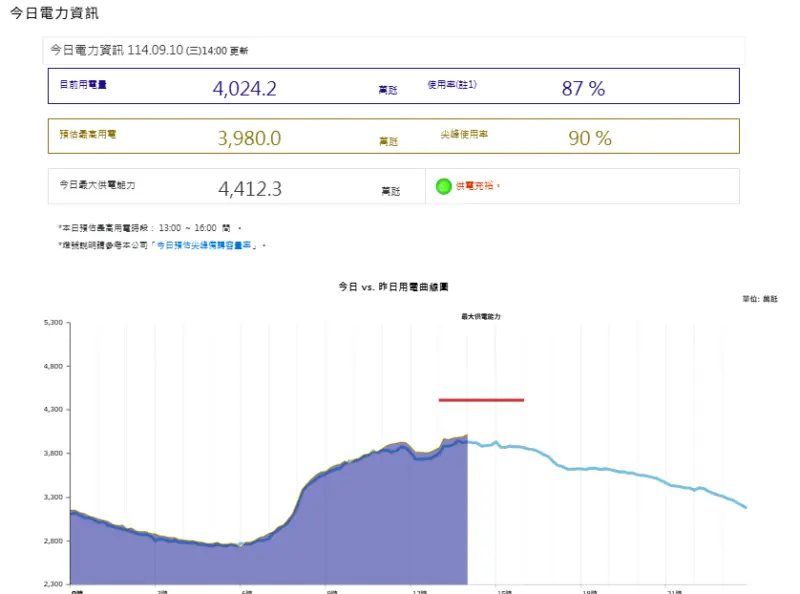Click the red maximum supply capacity line
Image resolution: width=800 pixels, height=594 pixels.
(x=481, y=400)
